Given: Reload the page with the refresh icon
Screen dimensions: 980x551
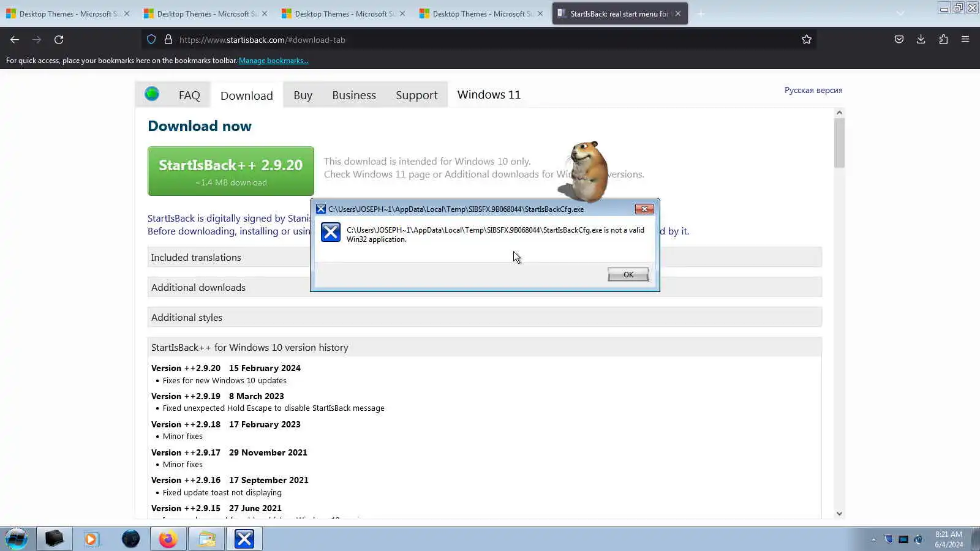Looking at the screenshot, I should 59,40.
